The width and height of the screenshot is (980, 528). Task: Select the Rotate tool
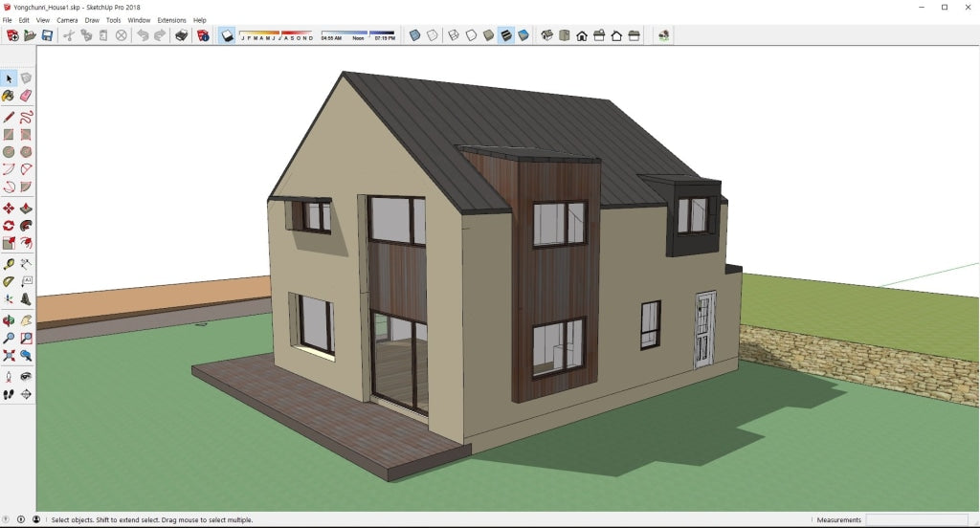click(9, 226)
